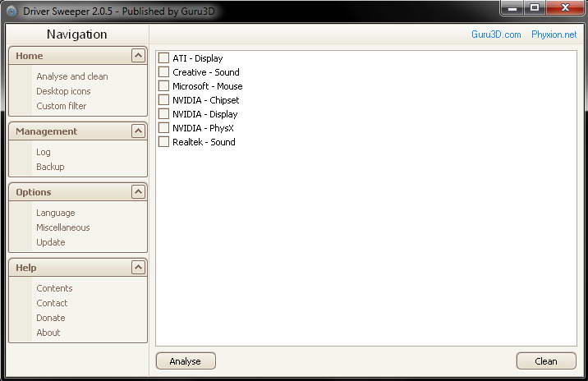Image resolution: width=588 pixels, height=381 pixels.
Task: Open Help Contents
Action: (54, 288)
